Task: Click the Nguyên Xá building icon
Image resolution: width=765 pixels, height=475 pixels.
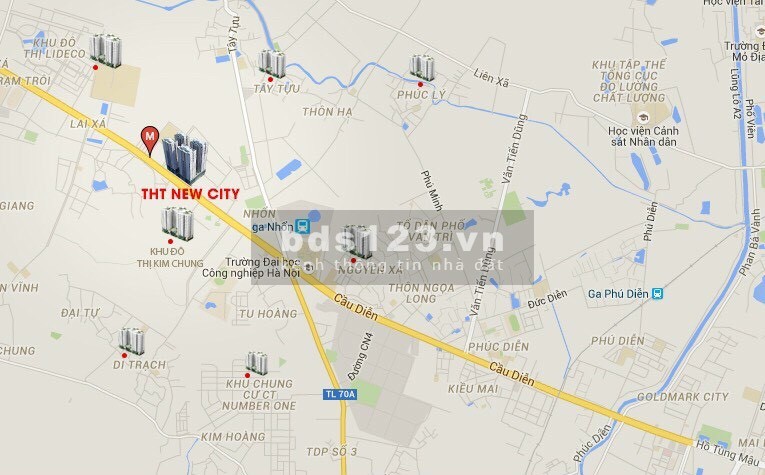Action: pos(358,241)
